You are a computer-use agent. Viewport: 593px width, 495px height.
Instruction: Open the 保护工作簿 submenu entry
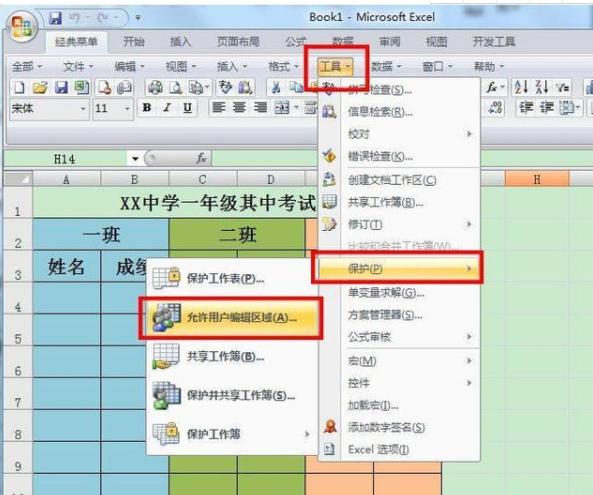pyautogui.click(x=231, y=434)
